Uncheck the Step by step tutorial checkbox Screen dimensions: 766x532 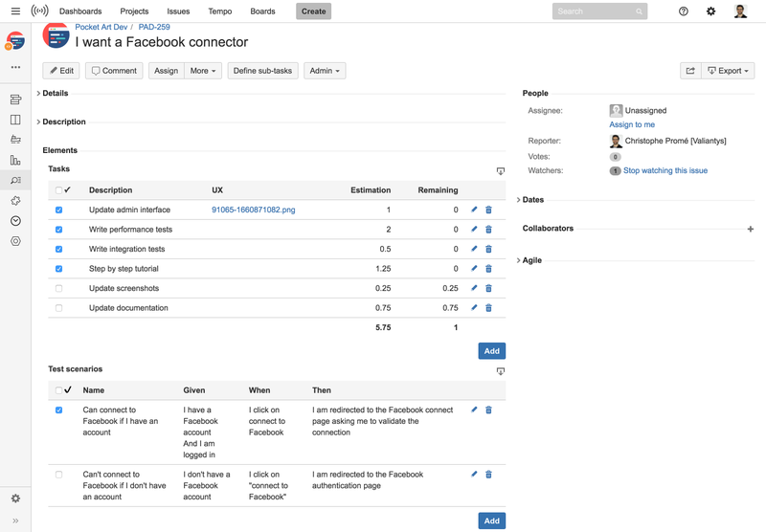point(58,269)
